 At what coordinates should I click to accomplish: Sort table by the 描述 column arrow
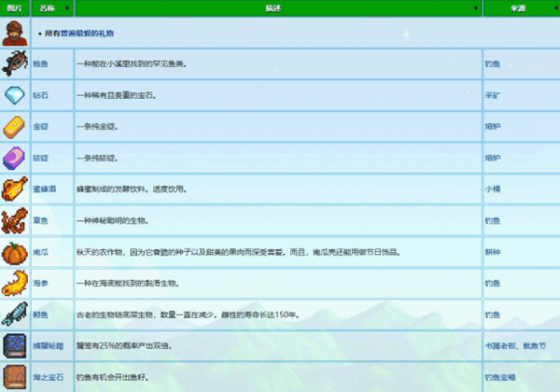(475, 7)
